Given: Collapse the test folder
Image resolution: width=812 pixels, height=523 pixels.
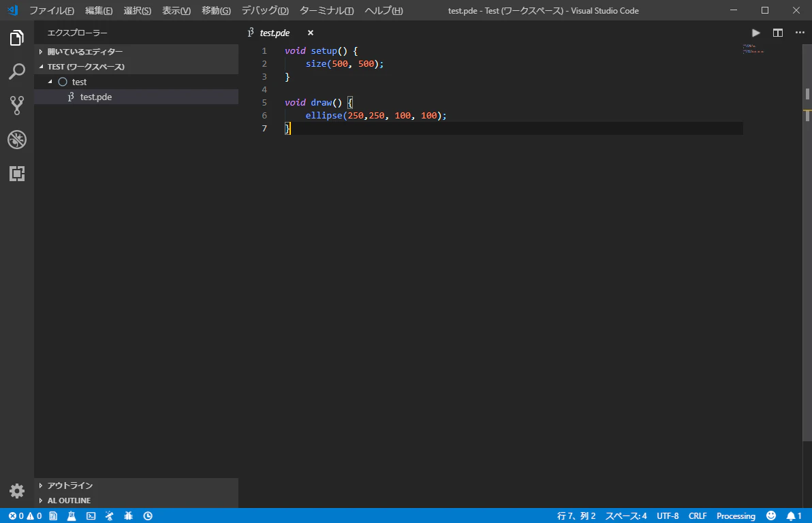Looking at the screenshot, I should click(x=136, y=82).
